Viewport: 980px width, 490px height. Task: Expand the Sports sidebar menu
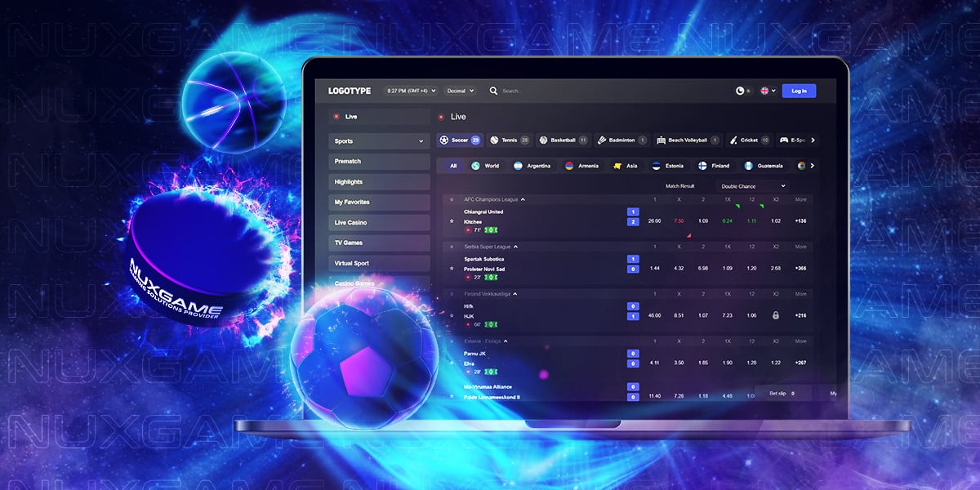(379, 141)
